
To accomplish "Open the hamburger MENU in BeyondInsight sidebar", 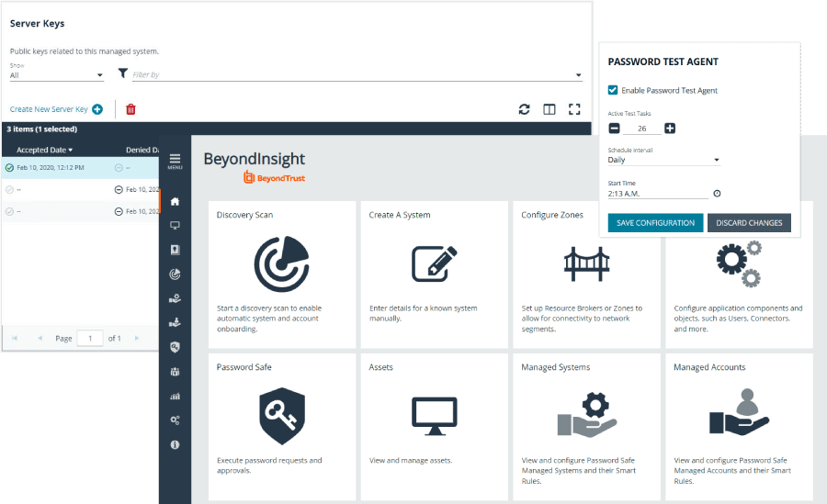I will point(175,161).
